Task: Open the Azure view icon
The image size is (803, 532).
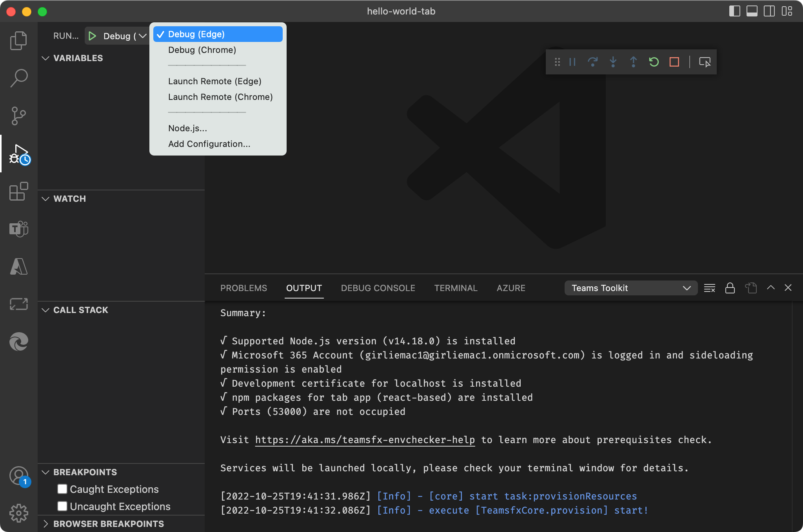Action: click(18, 266)
